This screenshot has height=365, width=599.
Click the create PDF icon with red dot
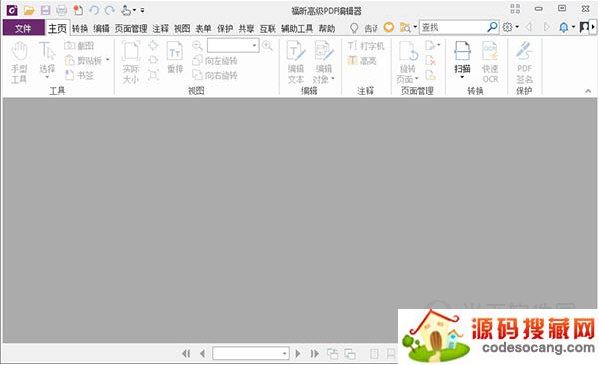click(78, 10)
